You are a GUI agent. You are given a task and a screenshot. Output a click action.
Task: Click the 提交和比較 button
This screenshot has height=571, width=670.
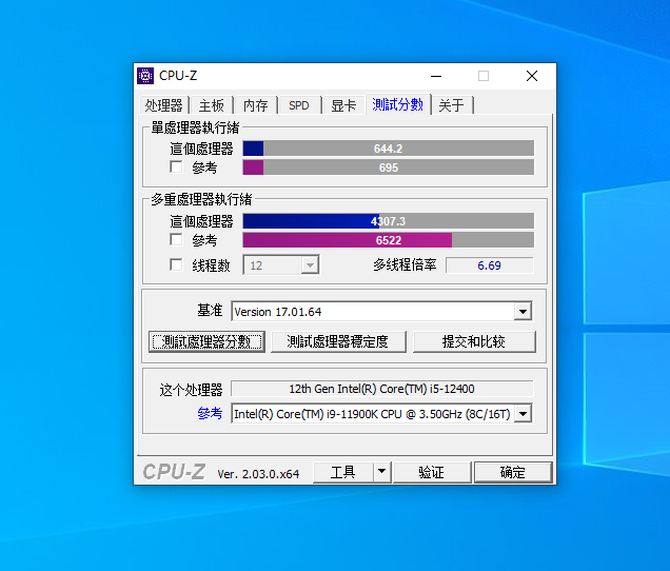pos(474,342)
